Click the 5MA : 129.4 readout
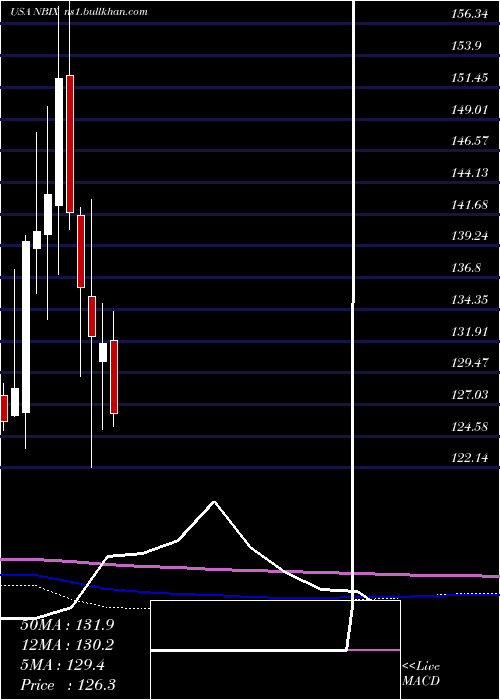 [x=62, y=665]
